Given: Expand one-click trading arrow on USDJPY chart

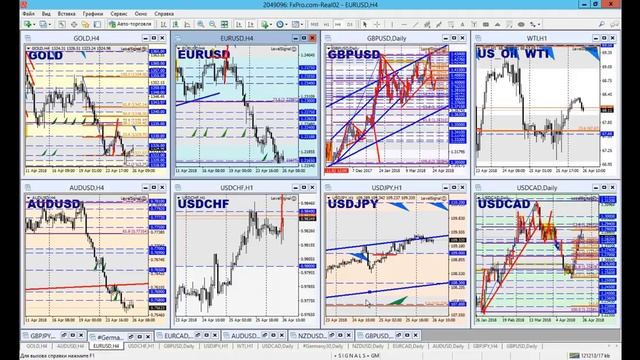Looking at the screenshot, I should pyautogui.click(x=329, y=198).
